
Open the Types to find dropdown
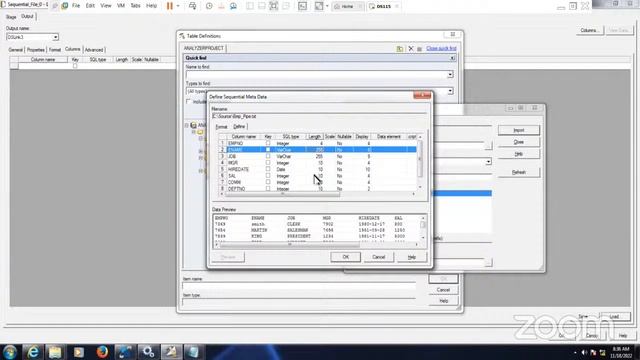[x=450, y=91]
